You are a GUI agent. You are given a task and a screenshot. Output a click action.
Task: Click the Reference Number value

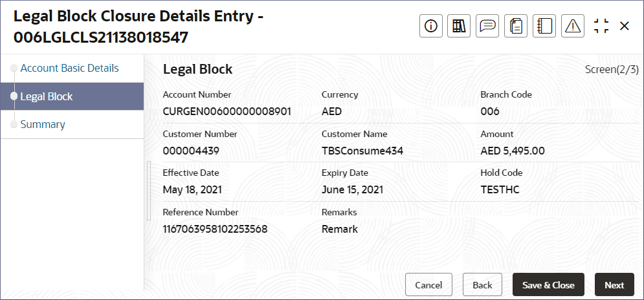(216, 229)
